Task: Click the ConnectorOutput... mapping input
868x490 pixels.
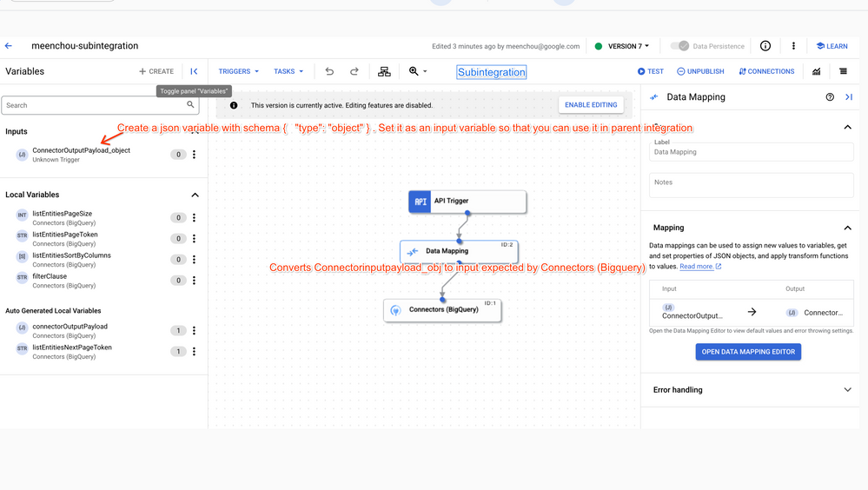Action: click(692, 312)
